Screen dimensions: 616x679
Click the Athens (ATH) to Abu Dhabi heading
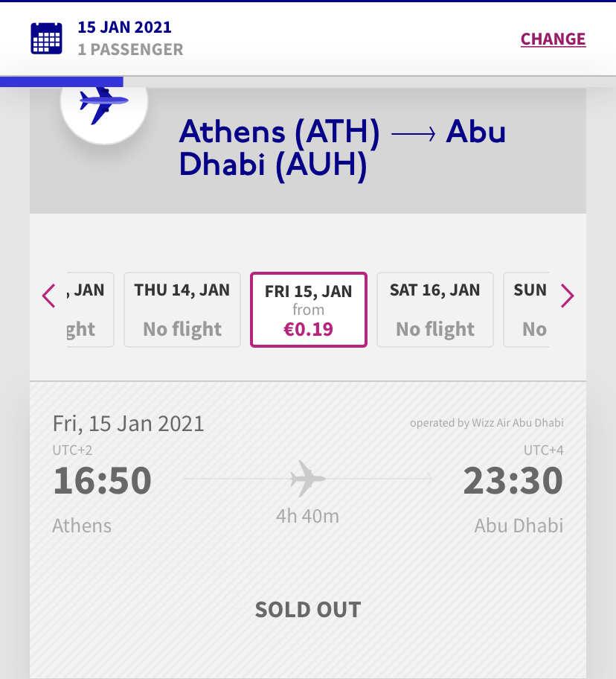coord(342,148)
